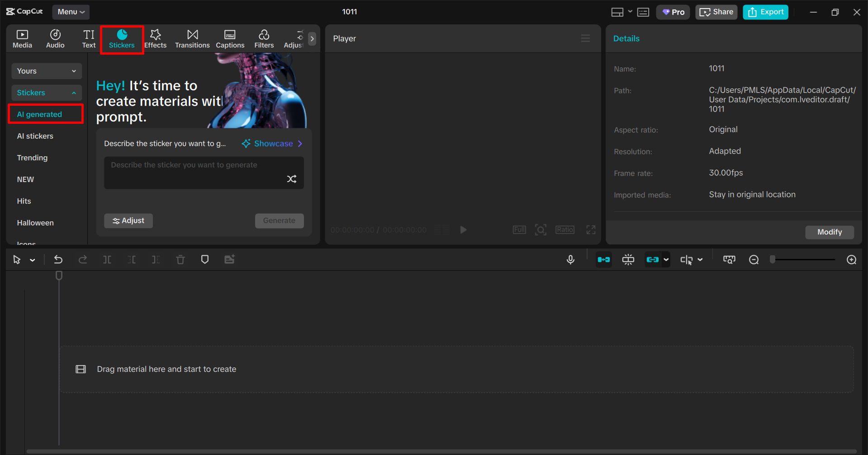
Task: Expand the linkage dropdown arrow
Action: click(x=666, y=260)
